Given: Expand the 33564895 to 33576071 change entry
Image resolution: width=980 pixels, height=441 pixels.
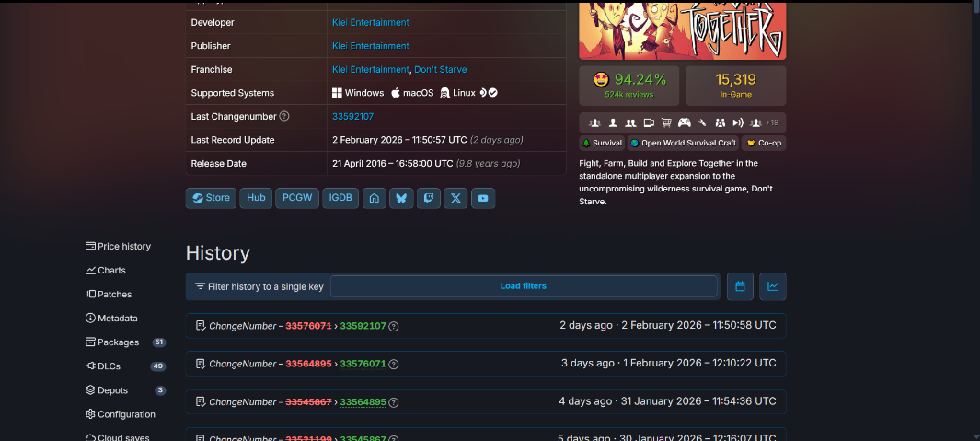Looking at the screenshot, I should coord(486,364).
